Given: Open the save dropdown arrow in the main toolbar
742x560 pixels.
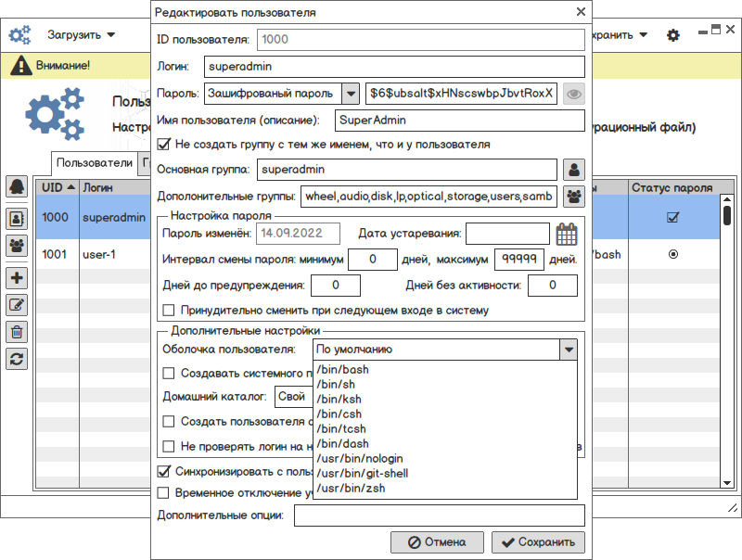Looking at the screenshot, I should point(644,35).
